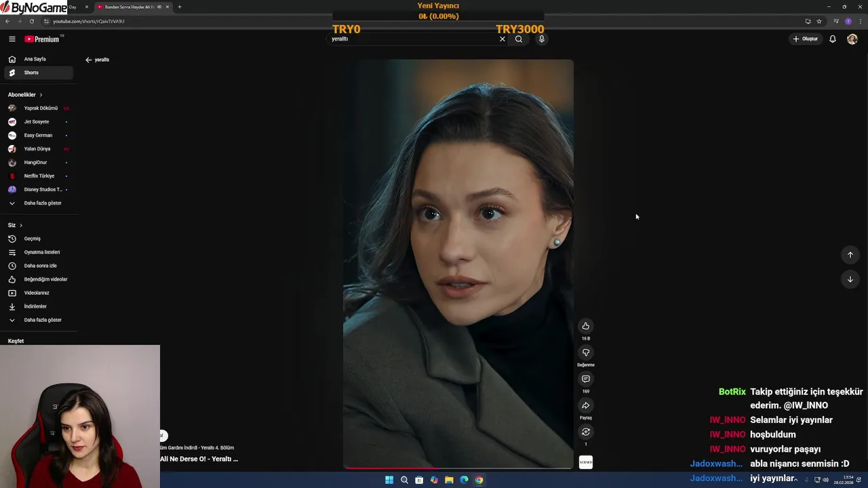Open the Short's comments
Viewport: 868px width, 488px height.
(586, 379)
